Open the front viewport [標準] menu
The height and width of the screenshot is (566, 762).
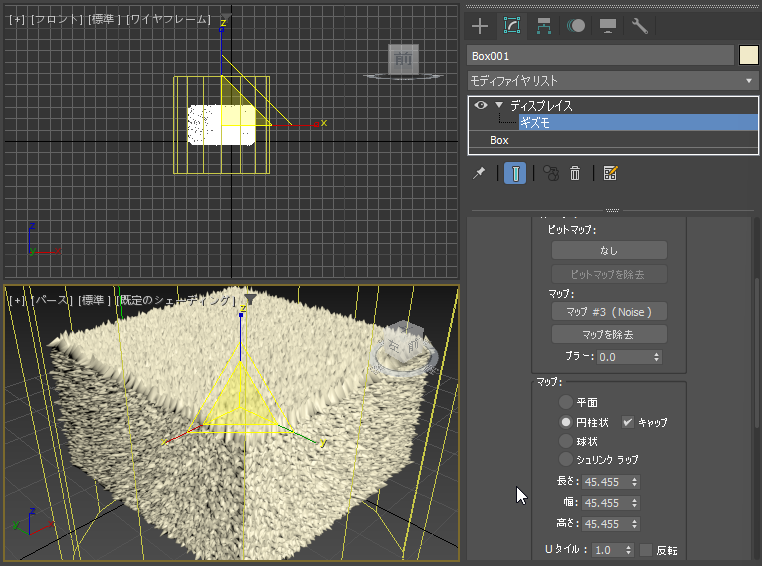104,19
